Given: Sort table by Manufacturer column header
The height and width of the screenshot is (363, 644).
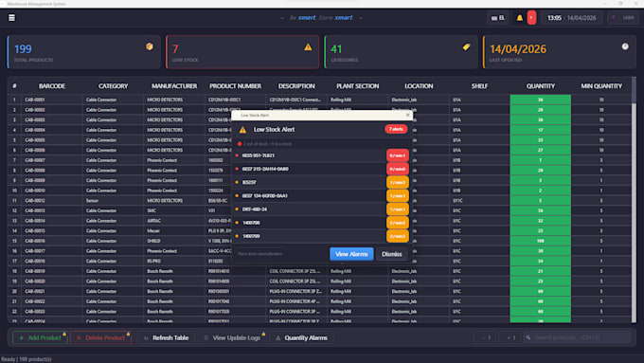Looking at the screenshot, I should 174,86.
